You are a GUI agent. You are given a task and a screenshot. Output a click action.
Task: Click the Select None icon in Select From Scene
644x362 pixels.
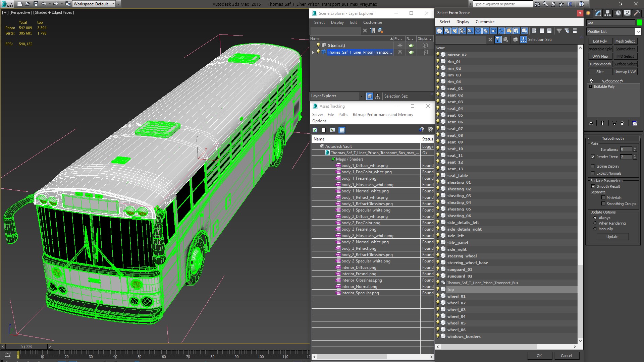[x=542, y=31]
